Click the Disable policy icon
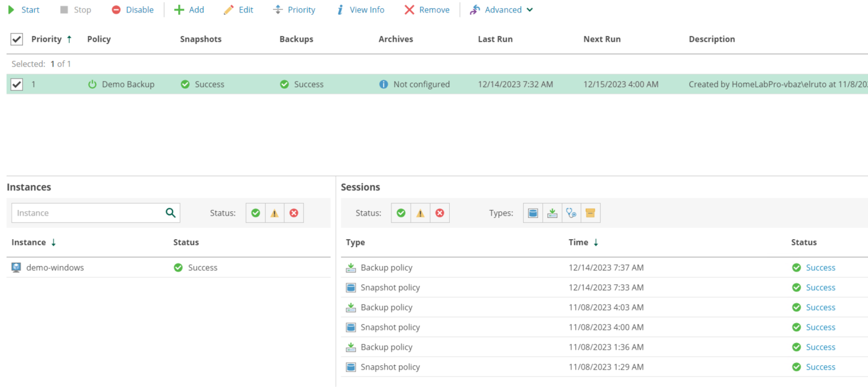The width and height of the screenshot is (868, 387). pos(116,10)
